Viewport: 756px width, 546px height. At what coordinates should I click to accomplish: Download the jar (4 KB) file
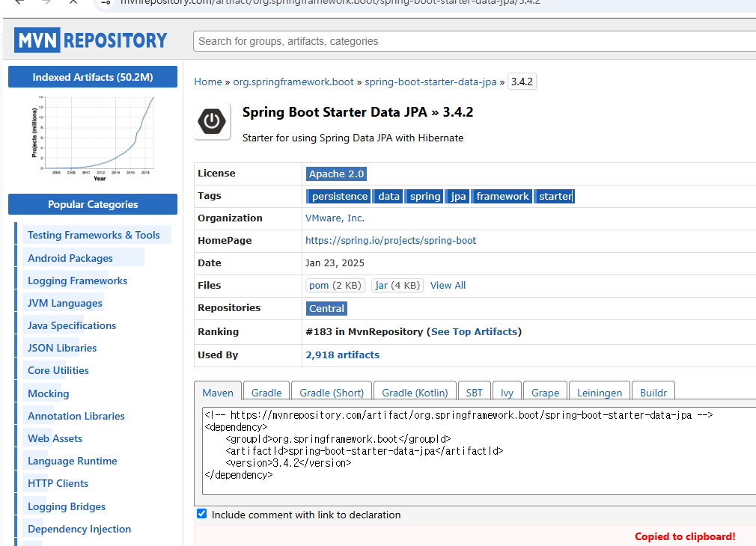pyautogui.click(x=397, y=285)
